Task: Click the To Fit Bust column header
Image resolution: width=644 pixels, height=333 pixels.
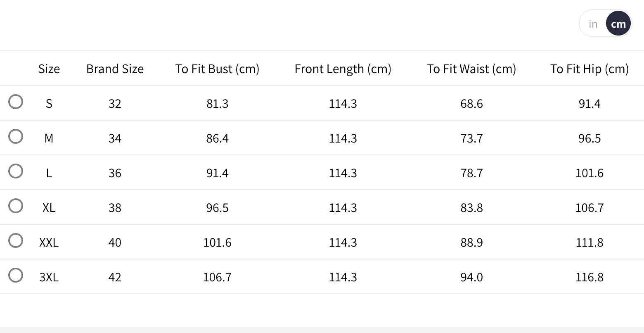Action: 217,69
